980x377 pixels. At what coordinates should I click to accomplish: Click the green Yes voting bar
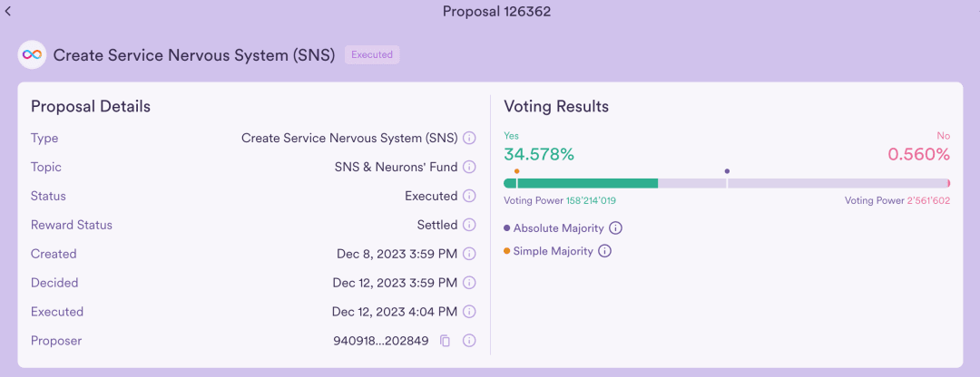(x=581, y=183)
